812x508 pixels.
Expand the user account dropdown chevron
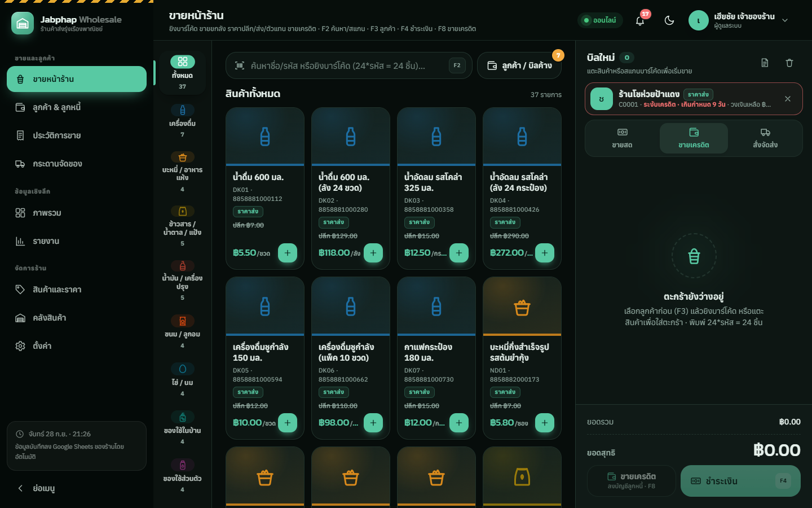click(x=785, y=20)
